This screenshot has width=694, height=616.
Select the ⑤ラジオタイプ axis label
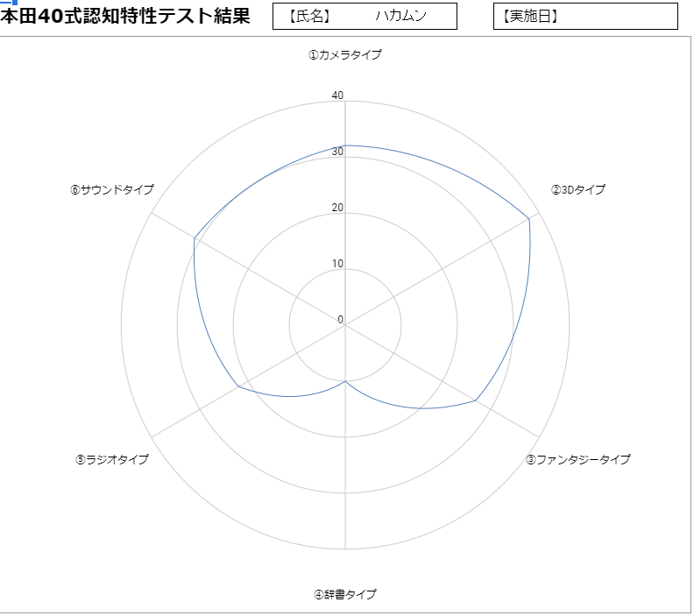[x=112, y=459]
